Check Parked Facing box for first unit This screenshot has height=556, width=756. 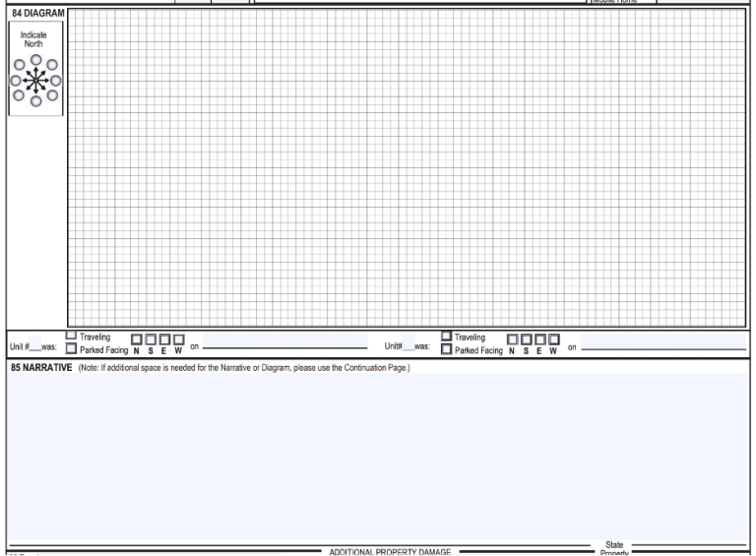[71, 348]
